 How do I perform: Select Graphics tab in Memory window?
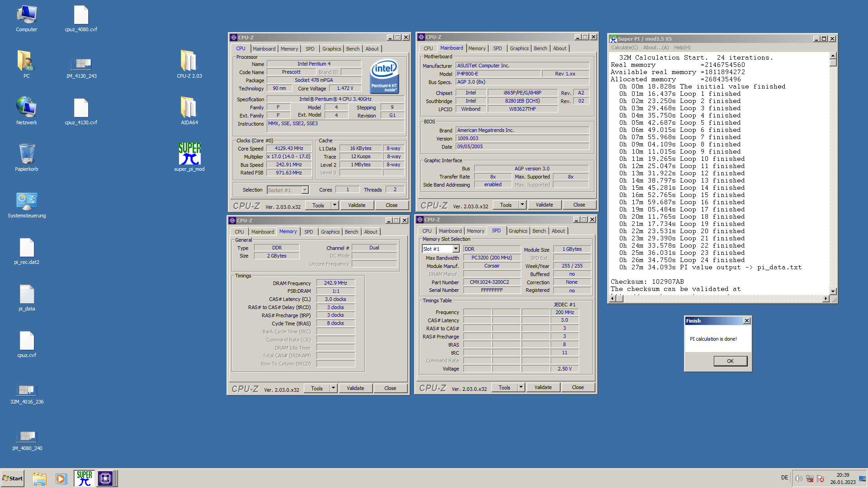[330, 232]
